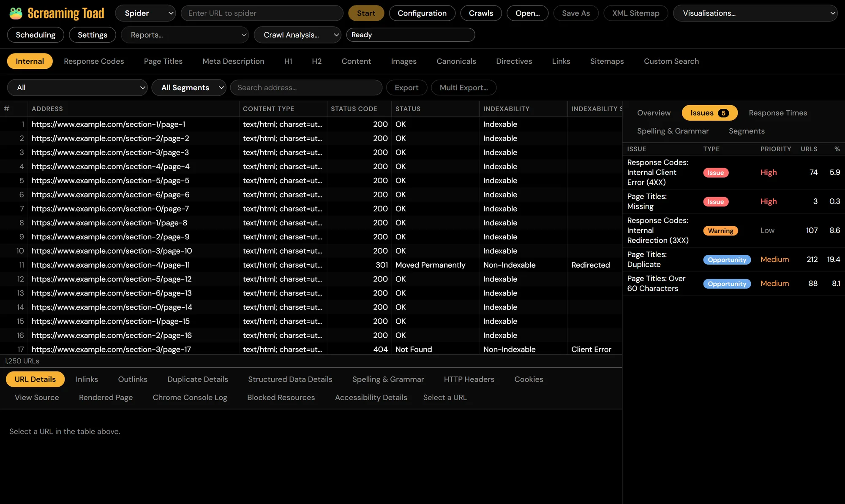
Task: Open the Sitemaps tab
Action: pos(607,61)
